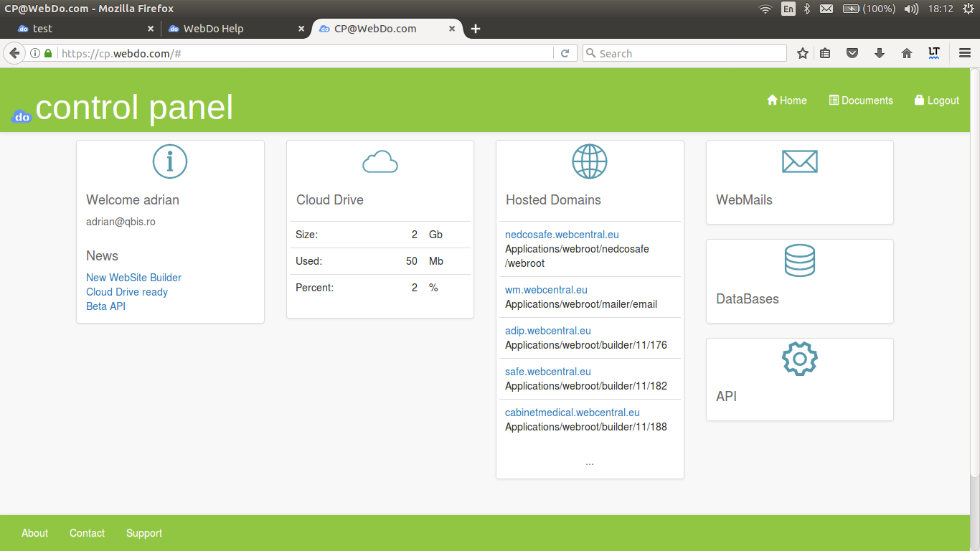Screen dimensions: 980x551
Task: Open the Cloud Drive cloud icon
Action: (x=380, y=162)
